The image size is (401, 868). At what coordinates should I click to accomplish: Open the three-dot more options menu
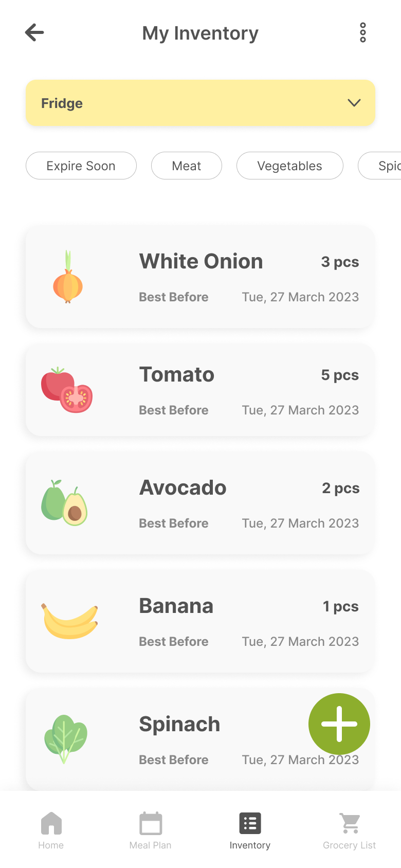362,32
